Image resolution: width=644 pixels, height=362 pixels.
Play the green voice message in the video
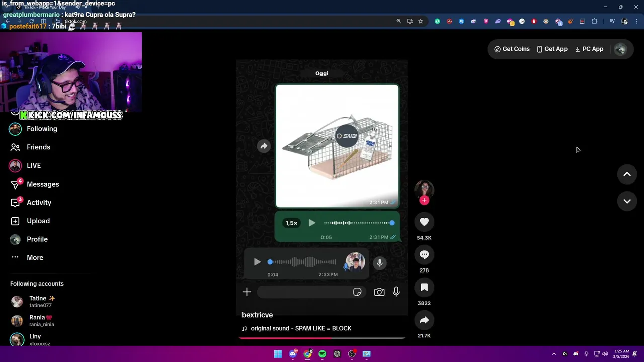point(312,223)
